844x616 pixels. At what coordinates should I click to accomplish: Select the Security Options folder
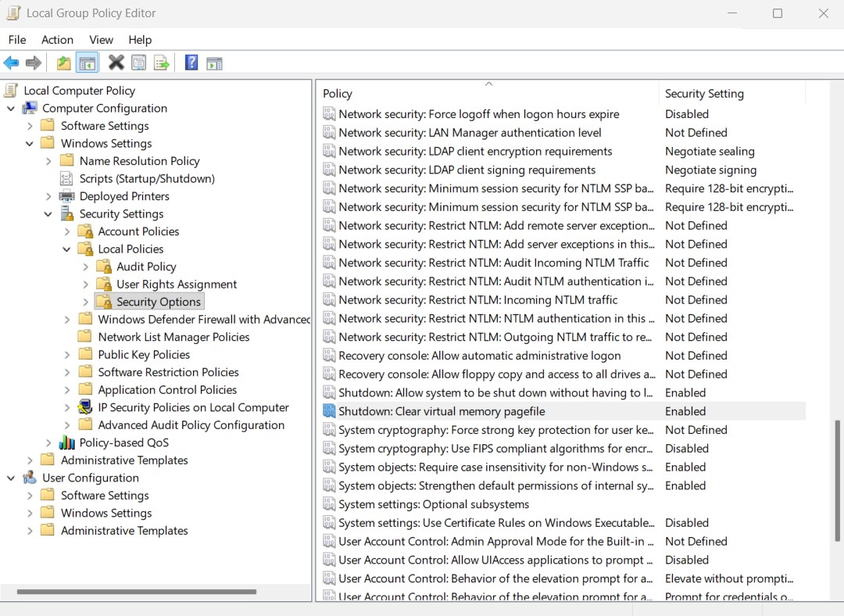159,301
